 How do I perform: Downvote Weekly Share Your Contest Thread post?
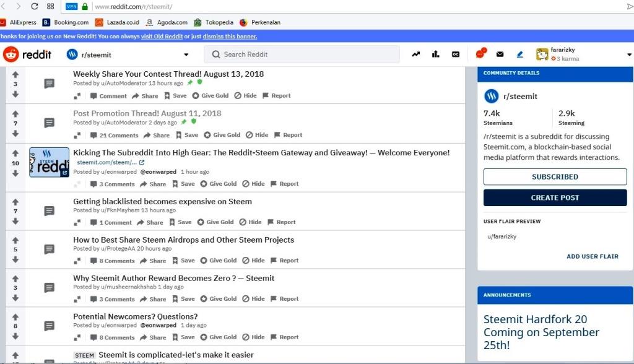coord(15,94)
